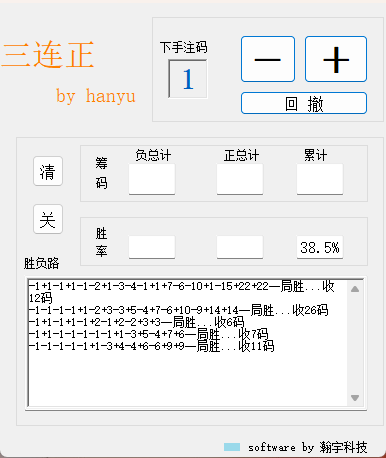Click the minus (—) bet button
This screenshot has width=386, height=458.
point(268,59)
